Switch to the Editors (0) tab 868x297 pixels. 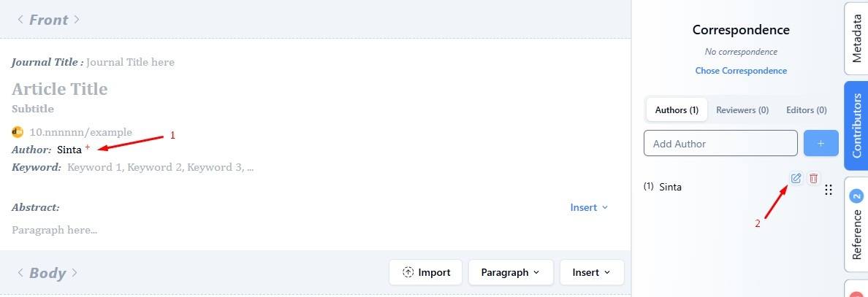(x=807, y=110)
